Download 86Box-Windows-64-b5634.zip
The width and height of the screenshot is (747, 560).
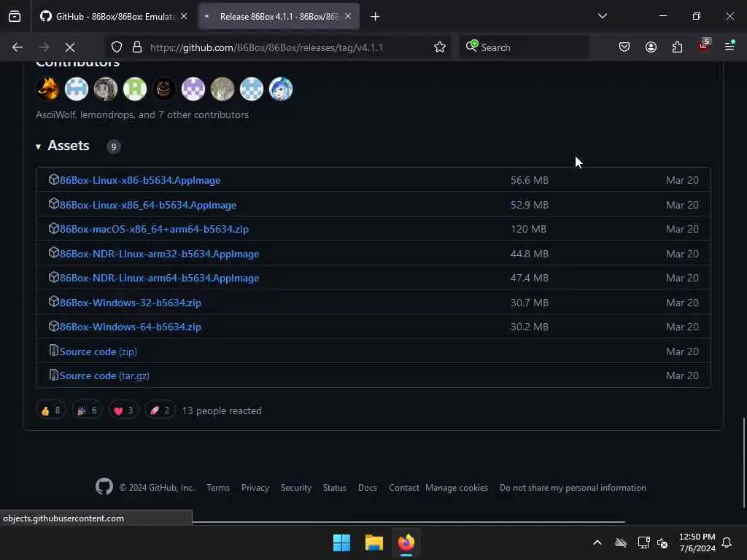click(x=131, y=327)
